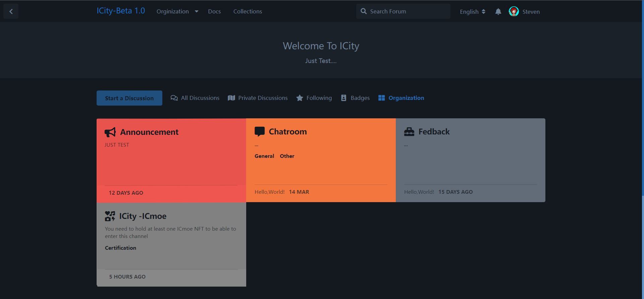The image size is (644, 299).
Task: Open Chatroom's last post Hello,World!
Action: (269, 192)
